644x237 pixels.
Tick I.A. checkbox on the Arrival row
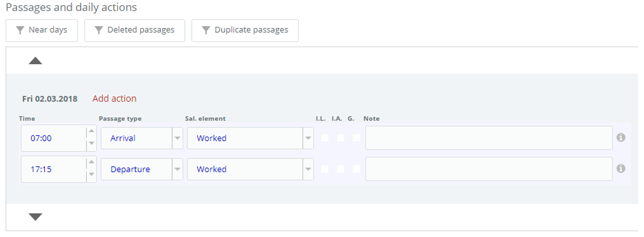click(341, 138)
